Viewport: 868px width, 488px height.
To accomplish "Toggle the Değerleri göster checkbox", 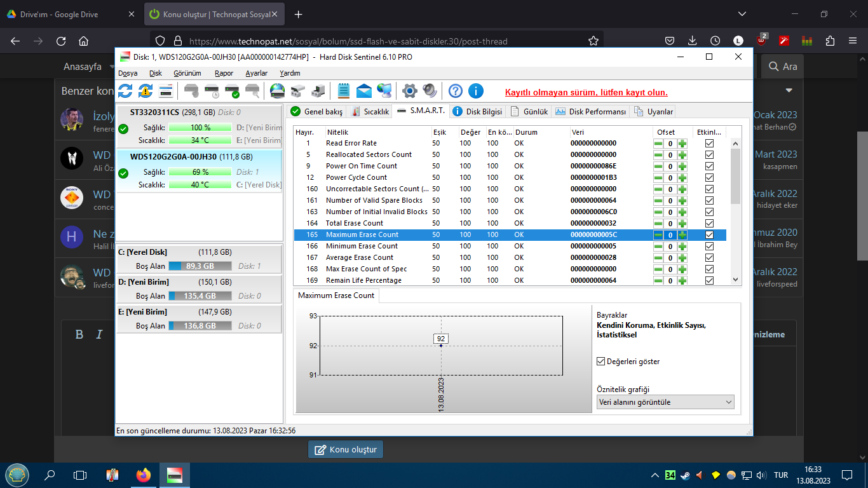I will point(600,362).
